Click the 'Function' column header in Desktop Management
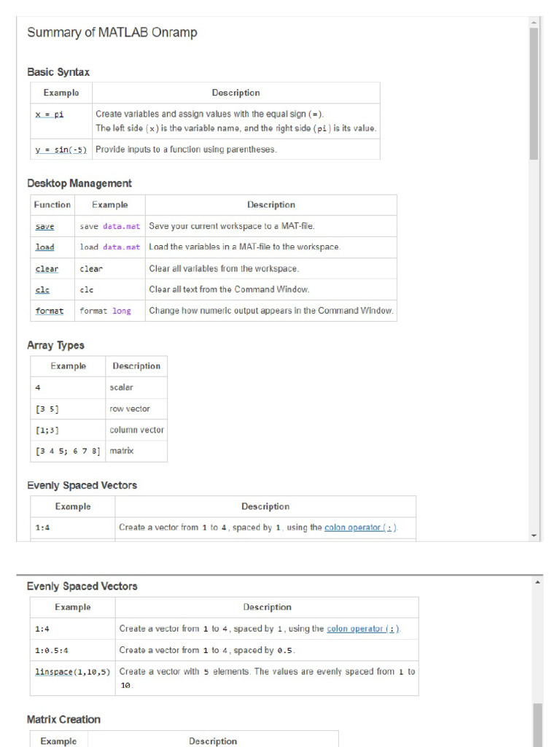Screen dimensions: 560x747 coord(52,205)
